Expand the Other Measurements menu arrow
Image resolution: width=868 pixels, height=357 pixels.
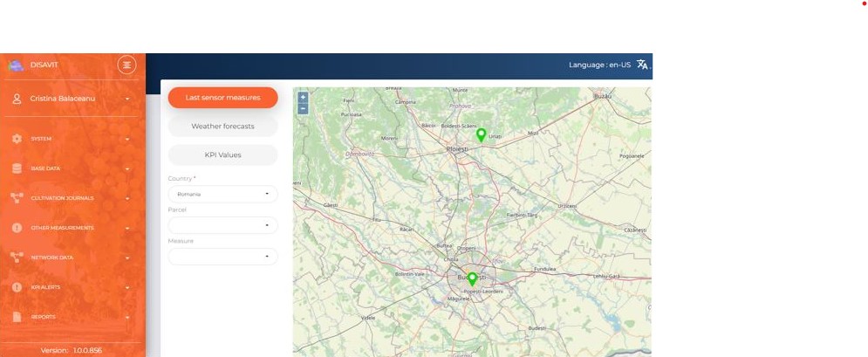[x=128, y=229]
